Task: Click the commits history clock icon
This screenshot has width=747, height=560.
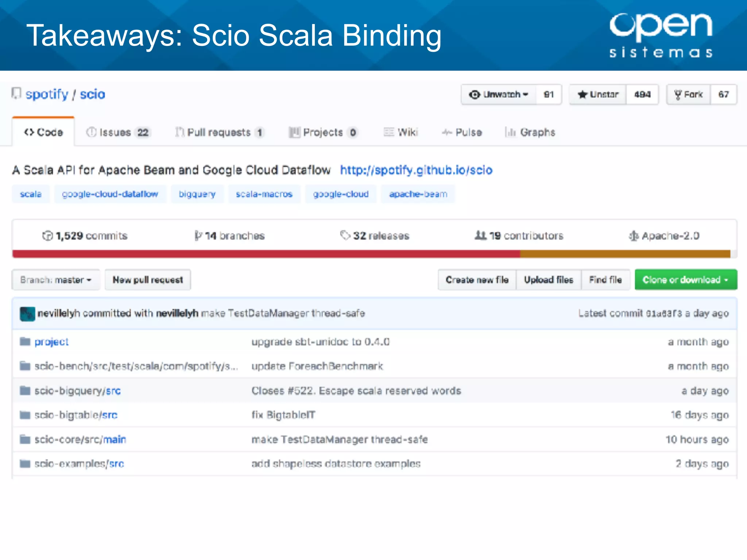Action: tap(47, 236)
